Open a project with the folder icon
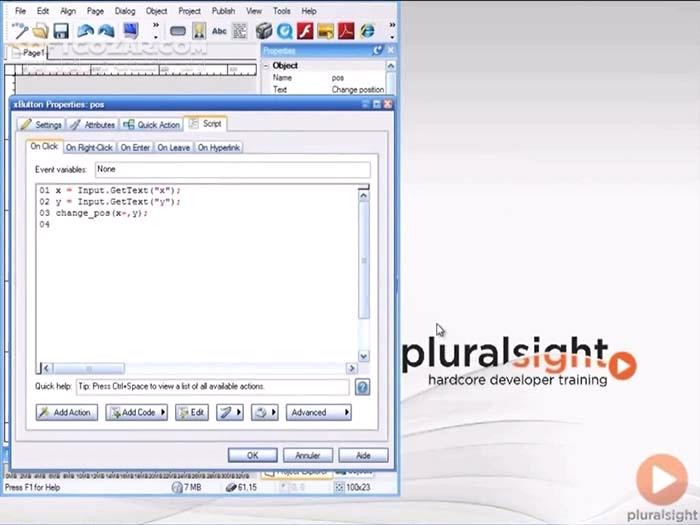Image resolution: width=700 pixels, height=525 pixels. [41, 31]
